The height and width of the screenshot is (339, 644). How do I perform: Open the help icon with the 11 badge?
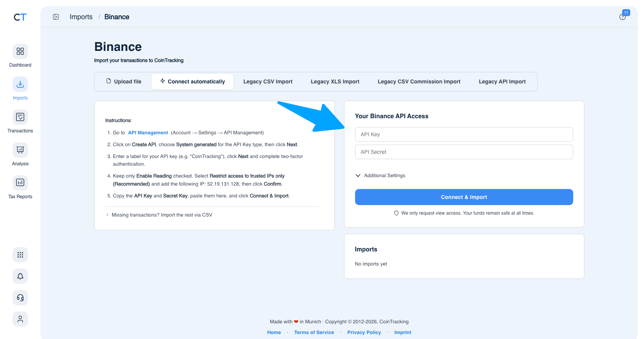[623, 17]
